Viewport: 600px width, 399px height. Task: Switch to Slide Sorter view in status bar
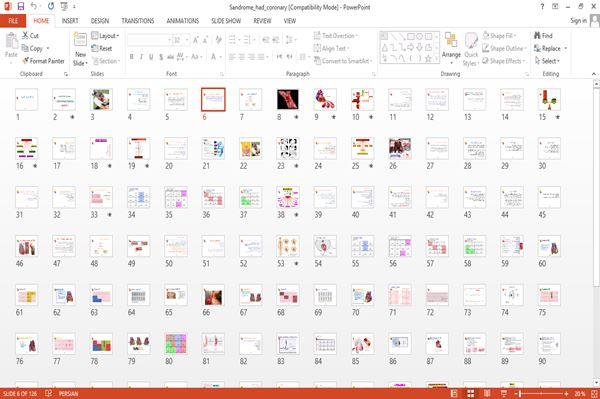pos(471,393)
